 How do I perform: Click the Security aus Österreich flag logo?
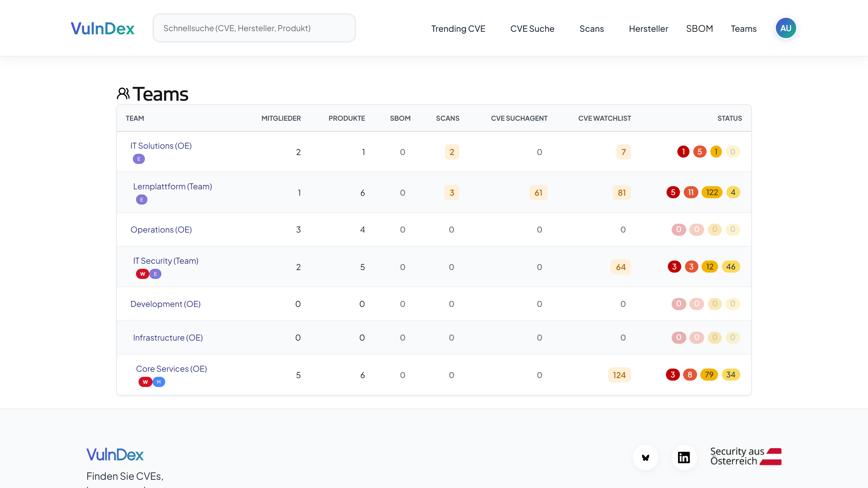click(746, 457)
